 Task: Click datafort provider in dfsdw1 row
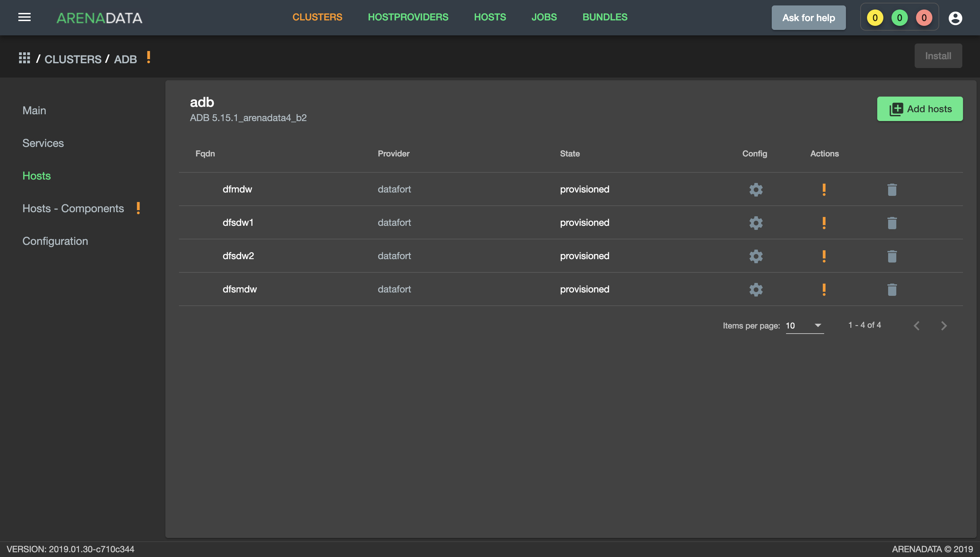394,223
